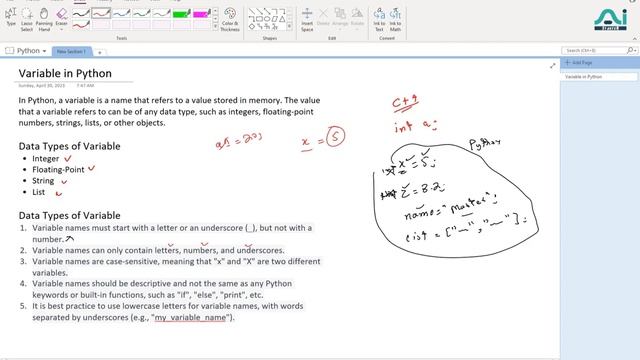Click the Search notes input box
This screenshot has width=640, height=360.
tap(594, 50)
